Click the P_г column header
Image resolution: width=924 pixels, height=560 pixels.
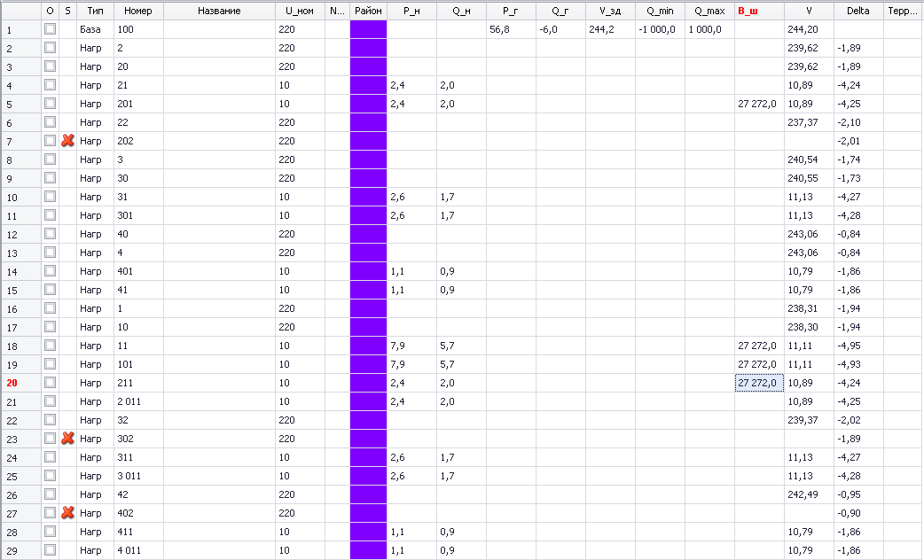[511, 11]
